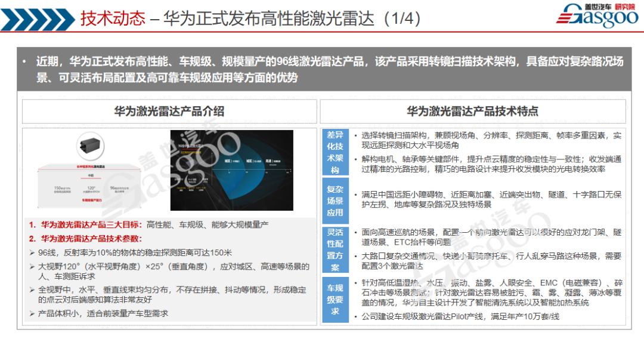Click the slide title 技术动态
The width and height of the screenshot is (644, 339).
[x=113, y=19]
